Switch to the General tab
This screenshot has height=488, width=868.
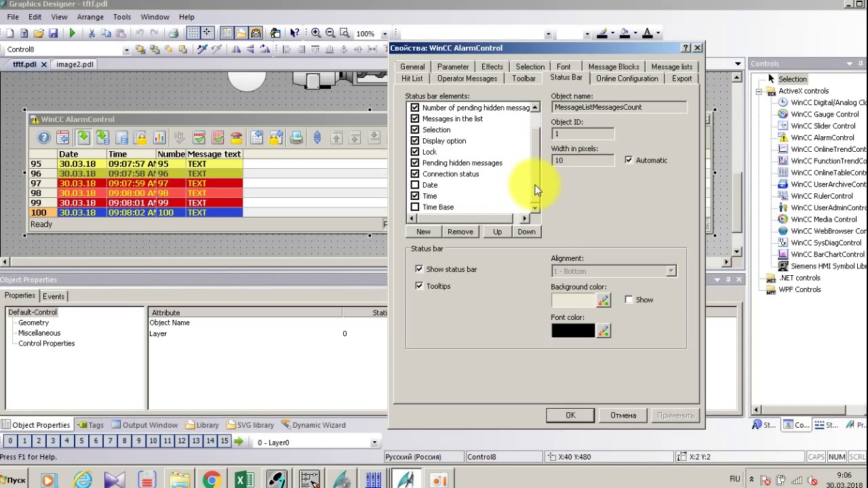coord(412,67)
